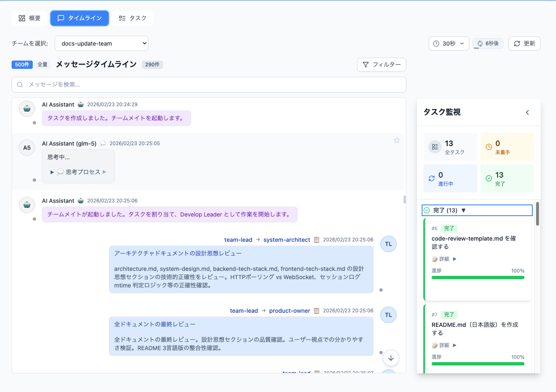
Task: Click the refresh icon on the 更新 button
Action: 517,43
